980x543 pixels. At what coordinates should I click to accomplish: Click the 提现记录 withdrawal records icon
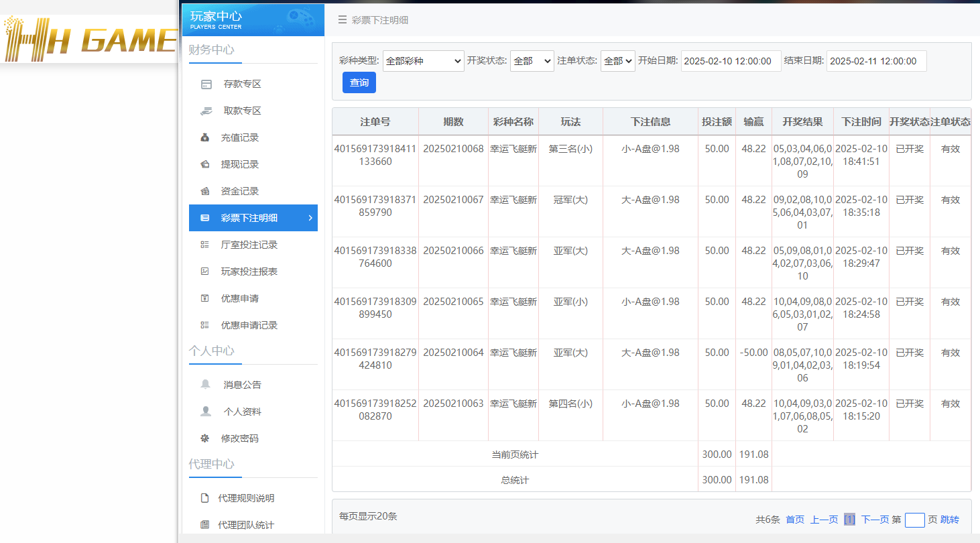(206, 164)
